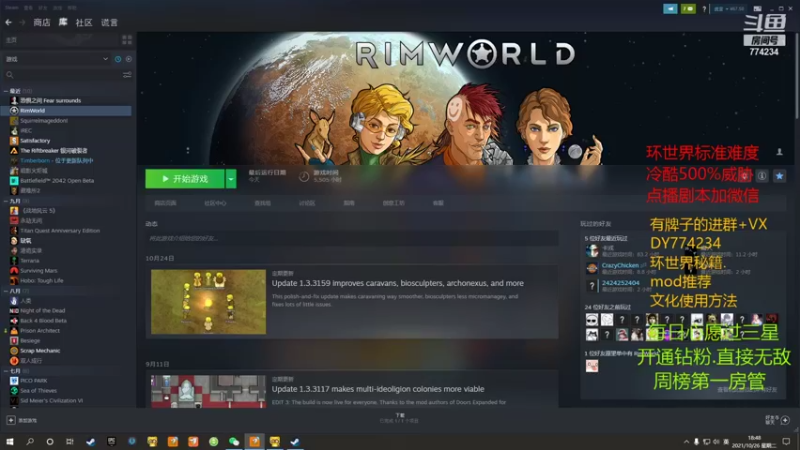Click the Surviving Mars game icon
The image size is (800, 450).
14,270
